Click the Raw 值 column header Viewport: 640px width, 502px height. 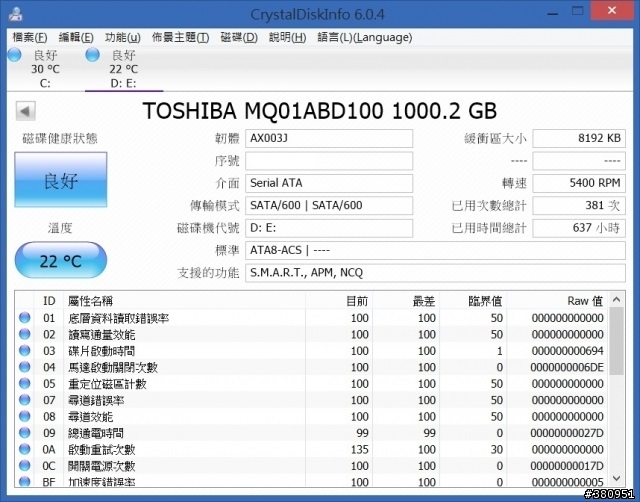coord(557,301)
